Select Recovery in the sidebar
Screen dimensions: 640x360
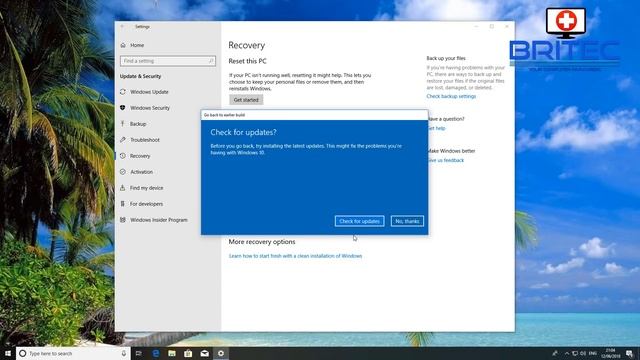coord(140,156)
